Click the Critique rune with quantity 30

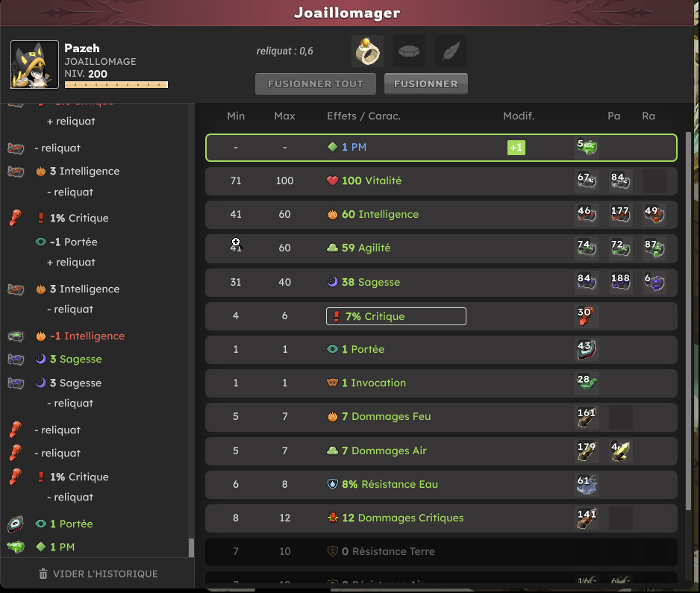pos(587,316)
